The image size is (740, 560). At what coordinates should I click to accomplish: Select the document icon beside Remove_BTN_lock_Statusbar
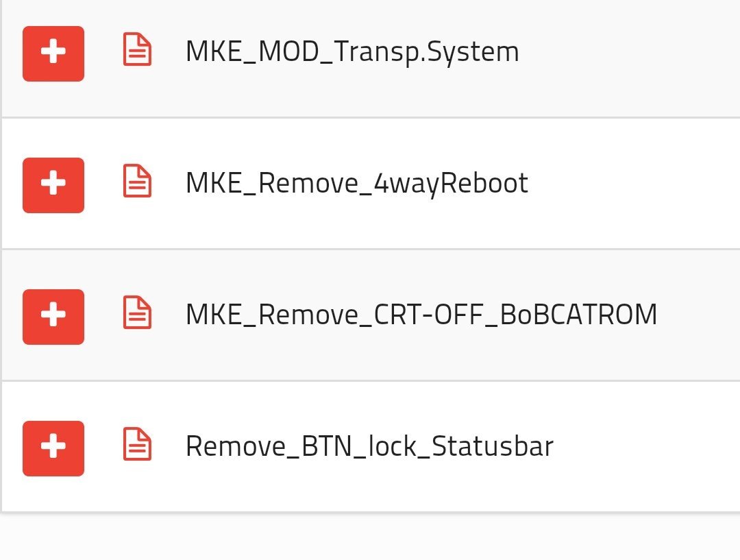coord(137,444)
